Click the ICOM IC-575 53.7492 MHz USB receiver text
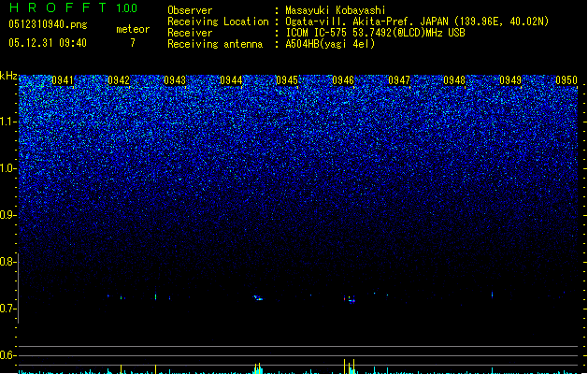588x374 pixels. coord(376,33)
